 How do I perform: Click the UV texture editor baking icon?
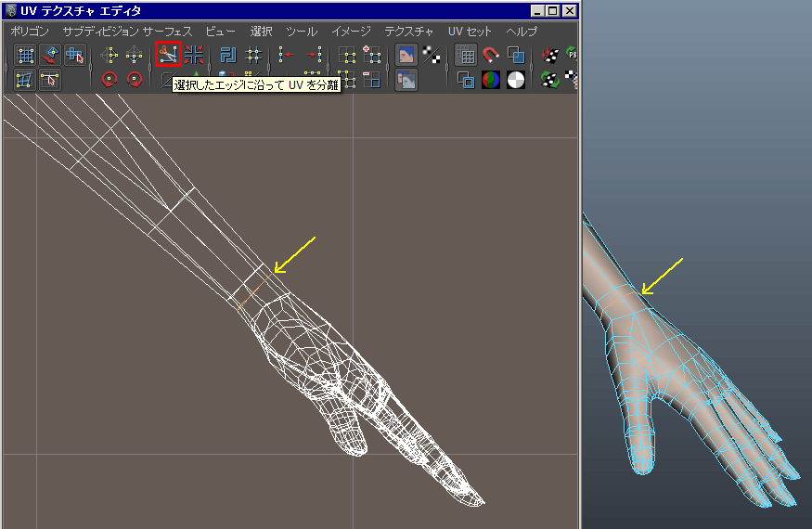[550, 55]
